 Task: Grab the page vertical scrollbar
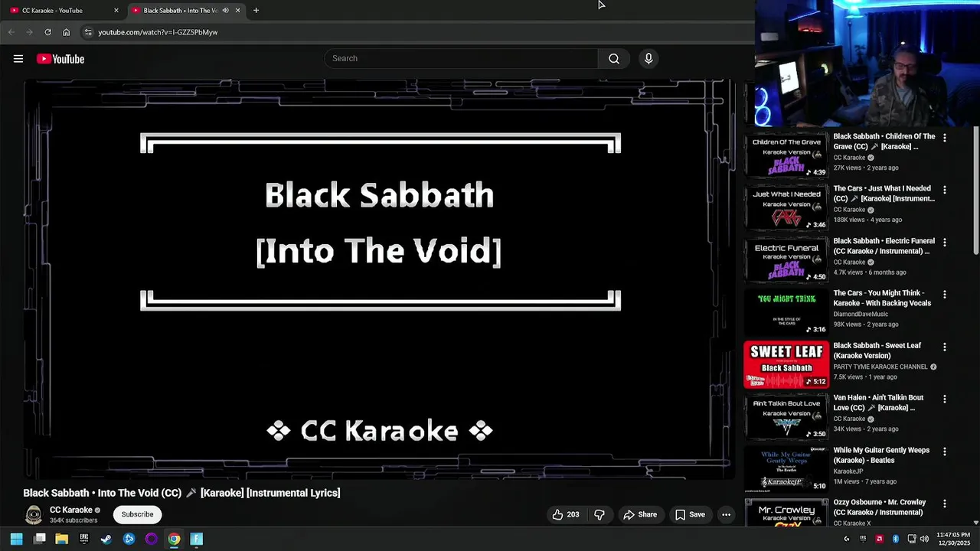[x=975, y=191]
